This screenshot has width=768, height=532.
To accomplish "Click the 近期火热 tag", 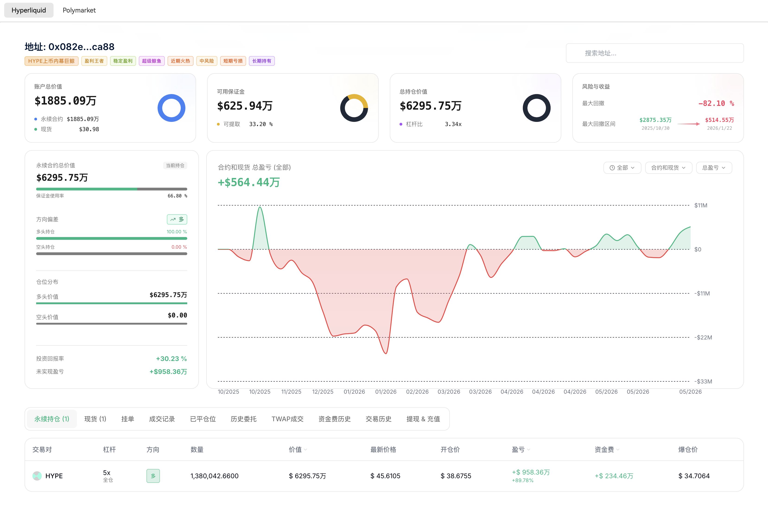I will pos(180,61).
